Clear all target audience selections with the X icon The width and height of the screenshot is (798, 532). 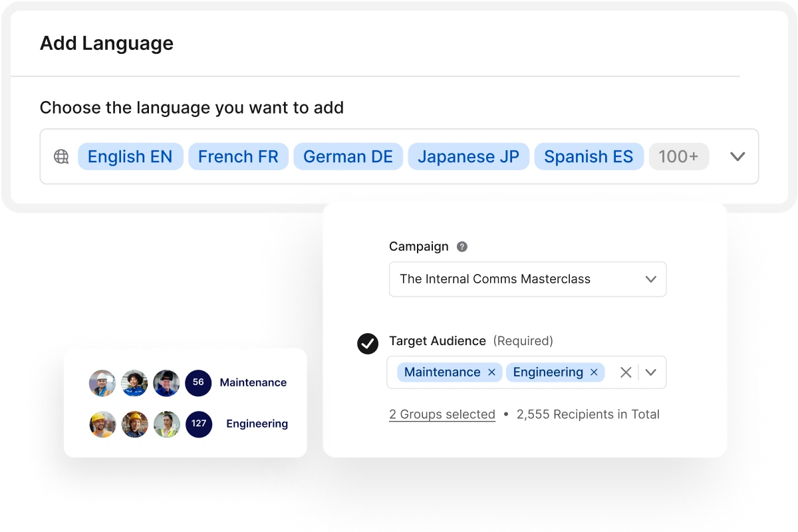(625, 372)
